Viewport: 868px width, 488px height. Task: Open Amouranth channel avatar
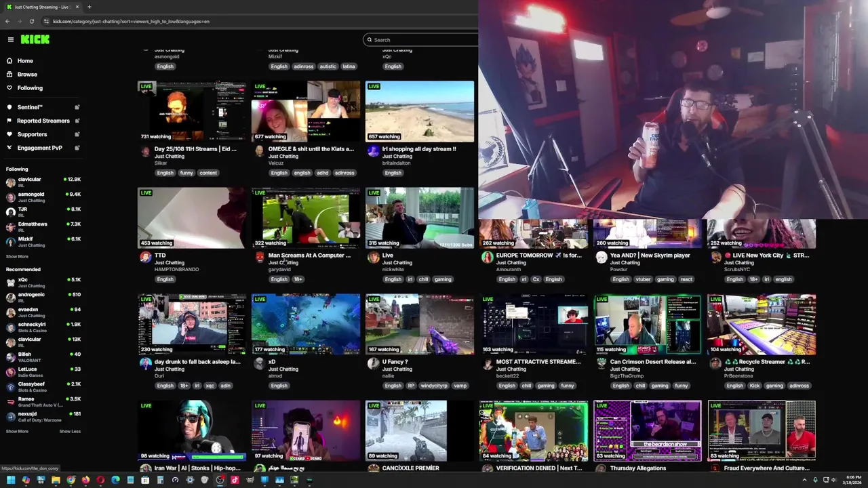pos(487,258)
